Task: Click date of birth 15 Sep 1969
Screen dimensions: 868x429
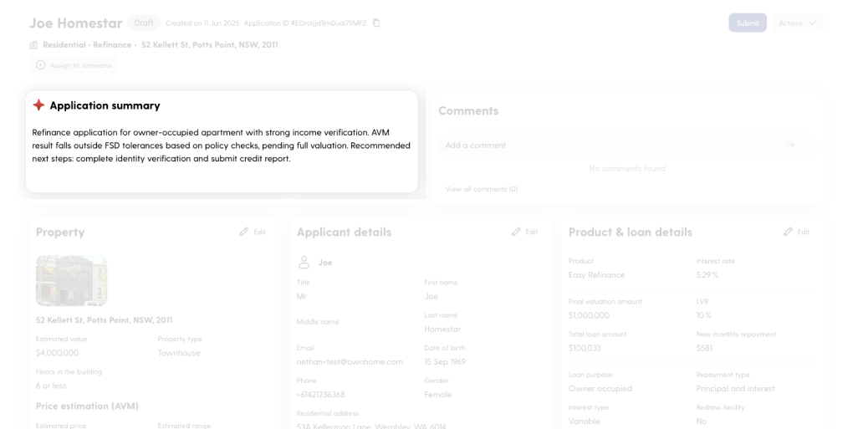Action: pos(445,362)
